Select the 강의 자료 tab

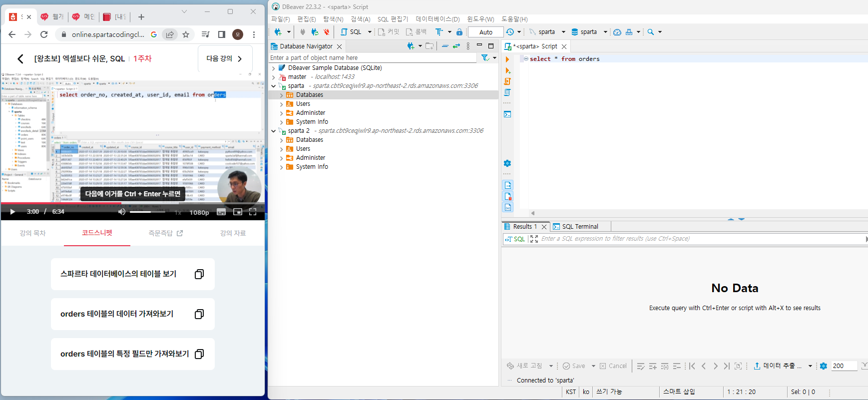tap(233, 233)
